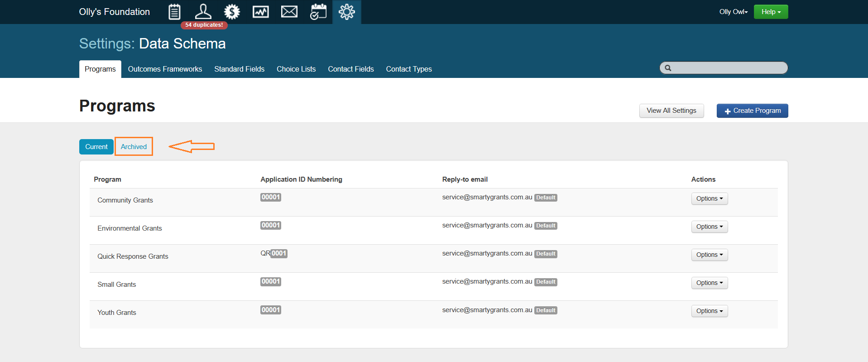Click the settings gear icon
Viewport: 868px width, 362px height.
(347, 12)
